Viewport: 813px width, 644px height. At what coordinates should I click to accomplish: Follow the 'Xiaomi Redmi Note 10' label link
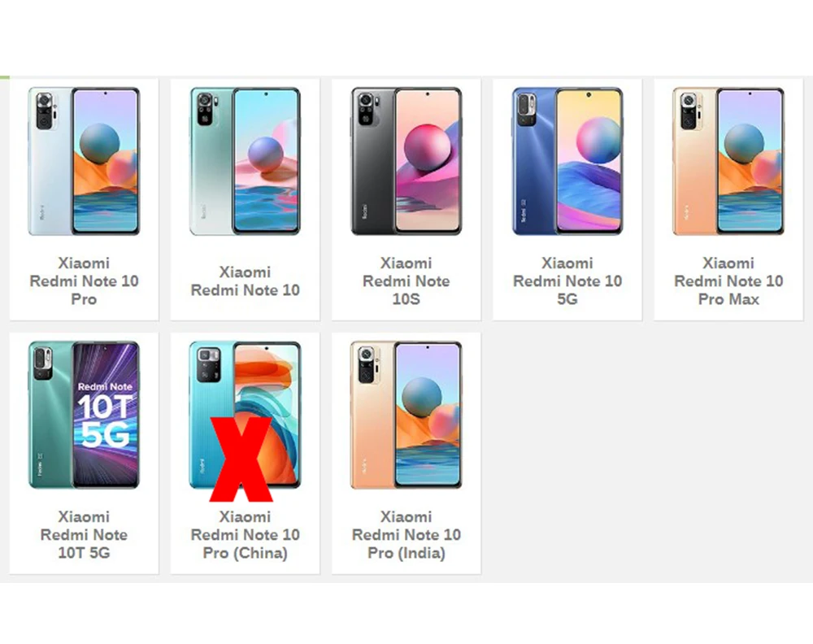[245, 281]
